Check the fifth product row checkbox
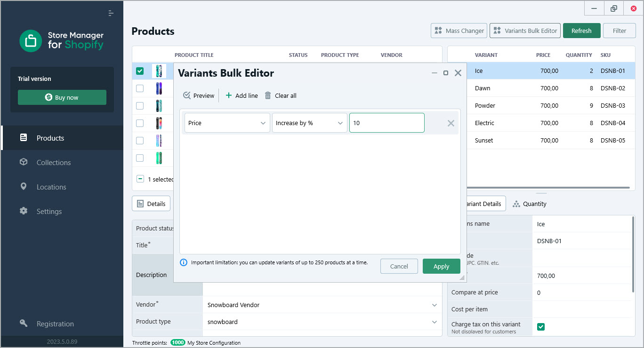Image resolution: width=644 pixels, height=348 pixels. [140, 140]
